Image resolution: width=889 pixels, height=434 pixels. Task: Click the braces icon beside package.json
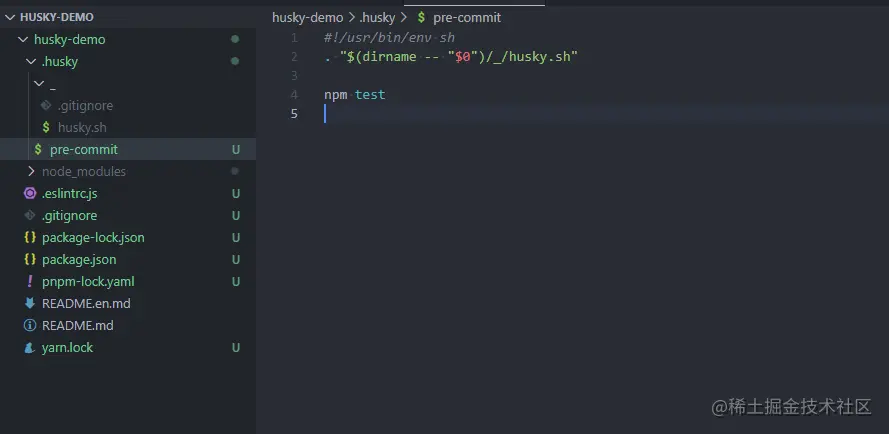click(30, 260)
